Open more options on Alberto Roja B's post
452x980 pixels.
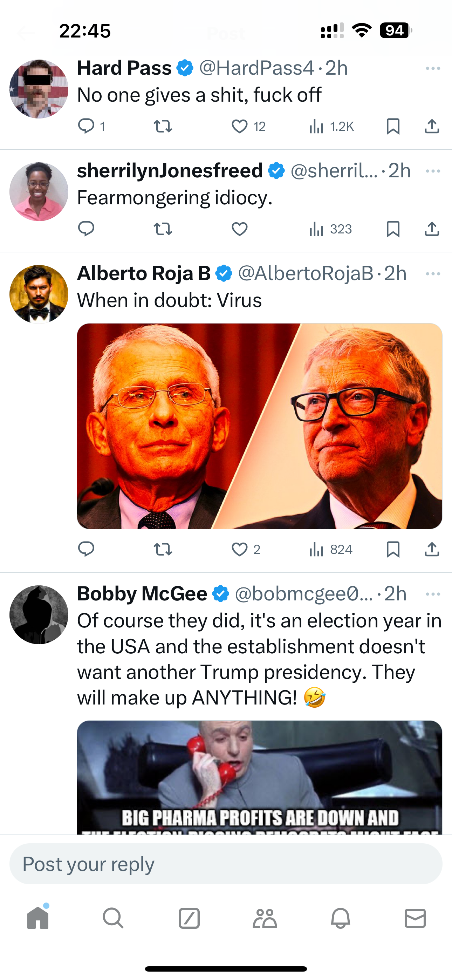point(433,274)
